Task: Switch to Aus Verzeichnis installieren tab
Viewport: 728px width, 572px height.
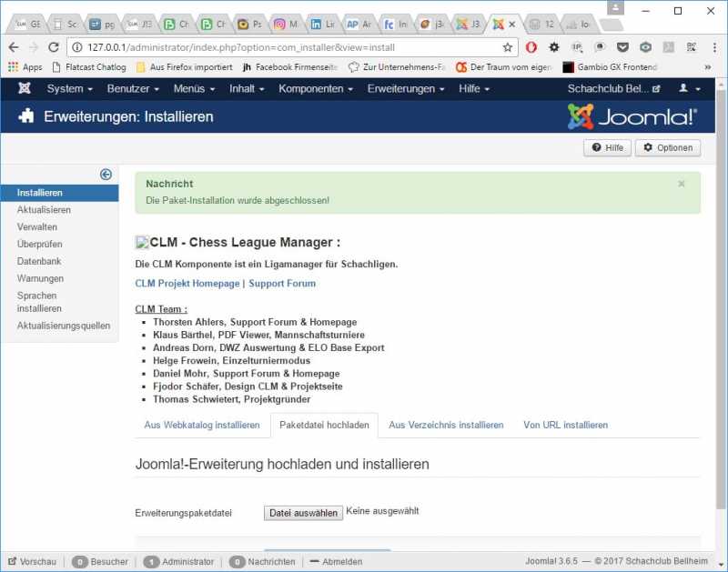Action: pyautogui.click(x=446, y=425)
